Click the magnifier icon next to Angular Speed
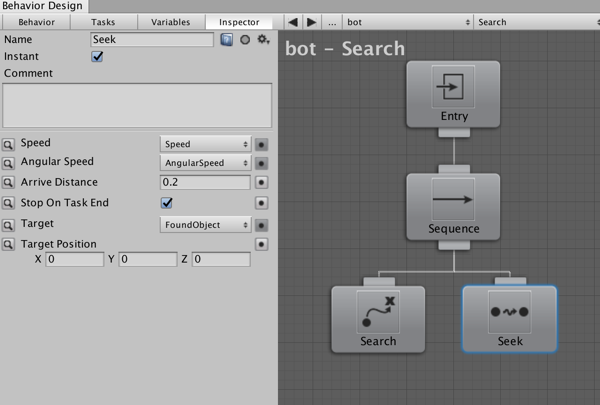Viewport: 600px width, 405px height. click(x=8, y=163)
